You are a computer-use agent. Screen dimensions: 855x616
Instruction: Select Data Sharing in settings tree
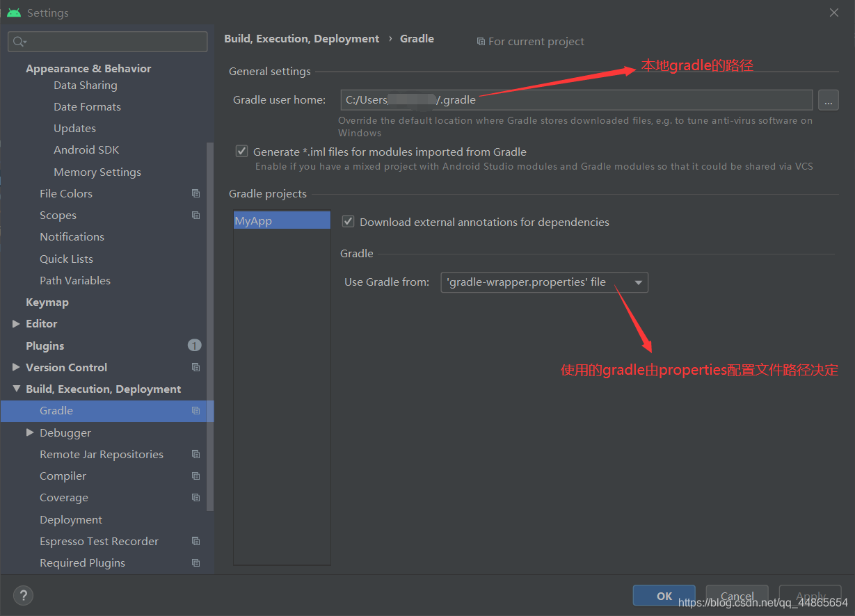[86, 85]
